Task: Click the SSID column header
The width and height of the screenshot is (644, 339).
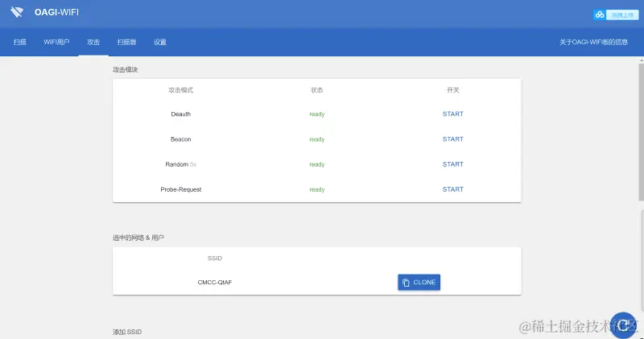Action: 214,258
